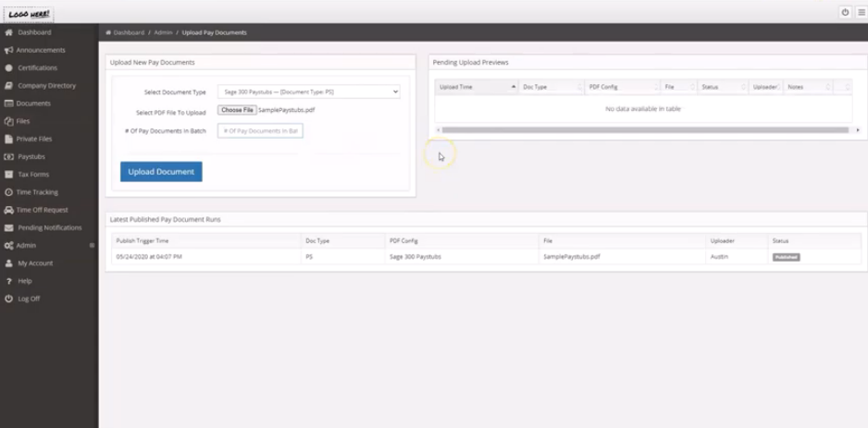
Task: Click the Paystubs money icon
Action: point(8,156)
